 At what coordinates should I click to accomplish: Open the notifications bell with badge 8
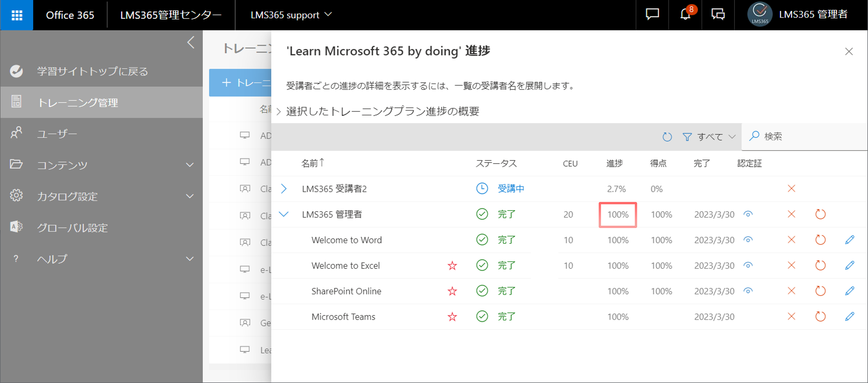click(685, 15)
